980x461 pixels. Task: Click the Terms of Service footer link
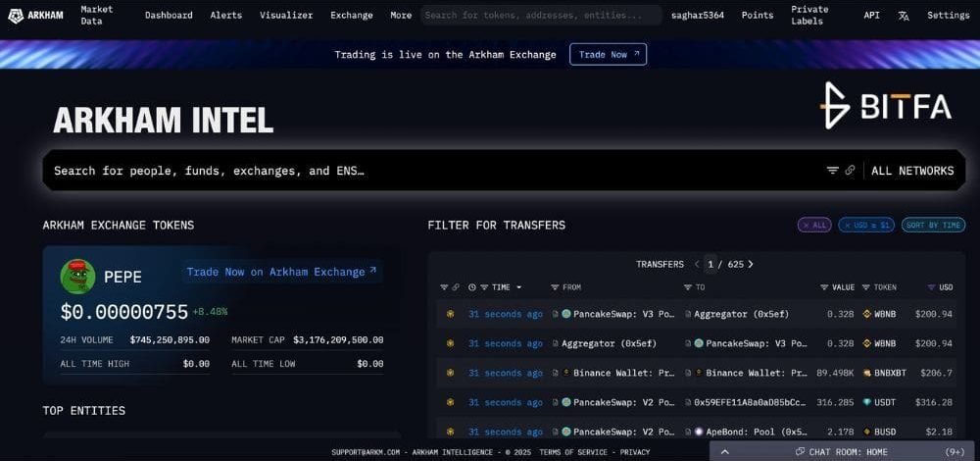pos(573,452)
